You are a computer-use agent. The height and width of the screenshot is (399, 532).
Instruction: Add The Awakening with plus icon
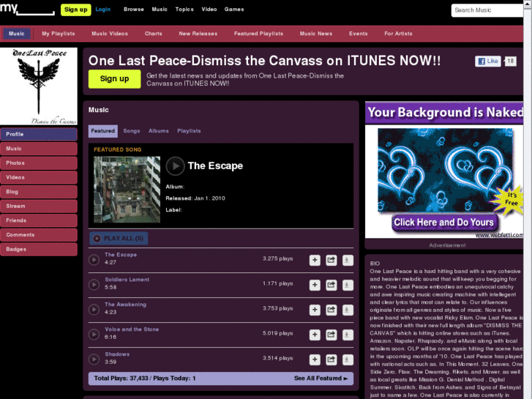tap(315, 310)
